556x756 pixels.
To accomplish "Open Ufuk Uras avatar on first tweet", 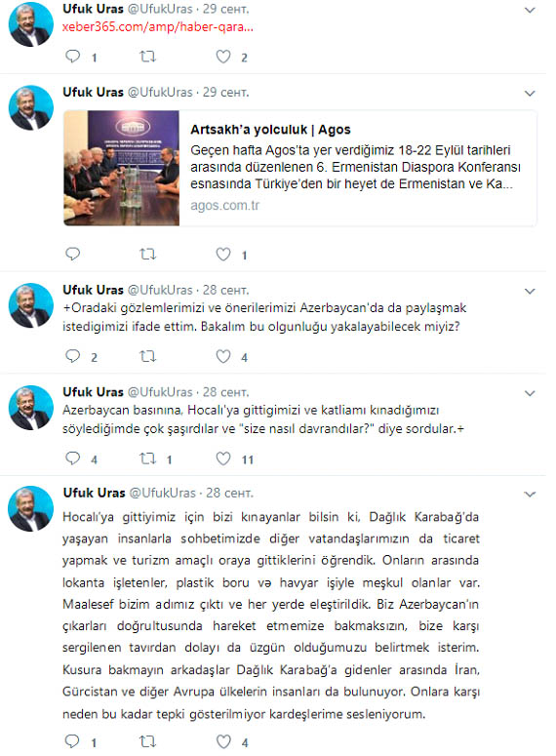I will pyautogui.click(x=31, y=24).
